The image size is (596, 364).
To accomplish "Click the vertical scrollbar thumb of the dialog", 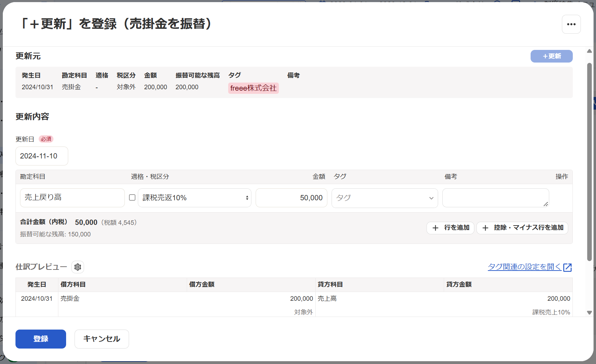I will pos(589,162).
